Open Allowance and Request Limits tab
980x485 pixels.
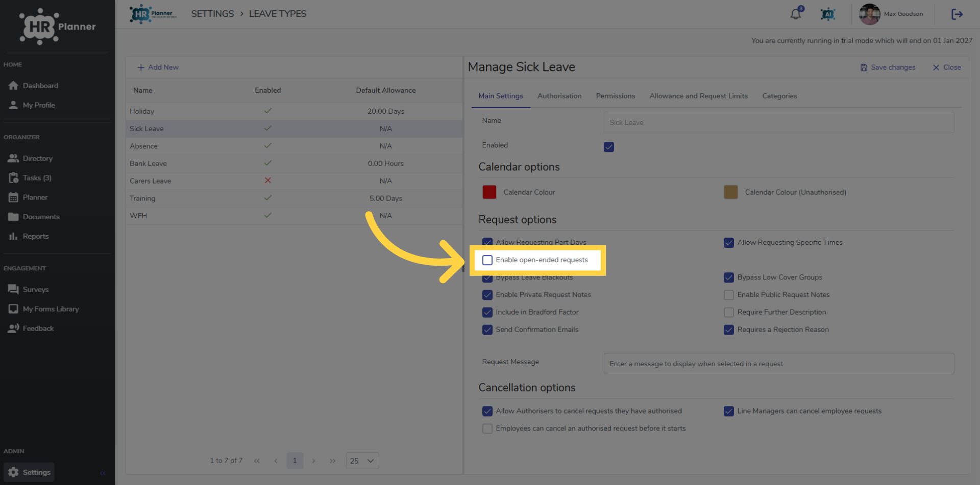click(x=699, y=96)
